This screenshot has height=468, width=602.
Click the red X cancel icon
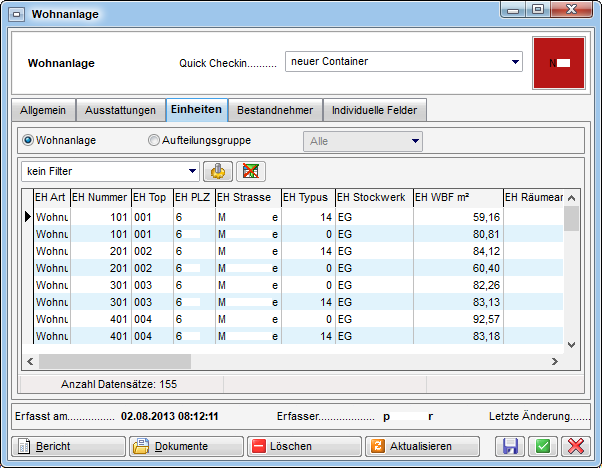(x=576, y=446)
